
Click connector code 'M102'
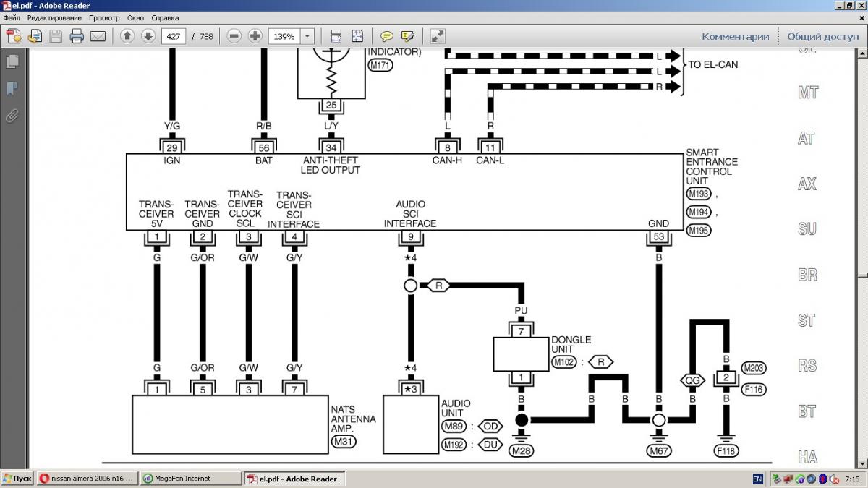(x=563, y=361)
